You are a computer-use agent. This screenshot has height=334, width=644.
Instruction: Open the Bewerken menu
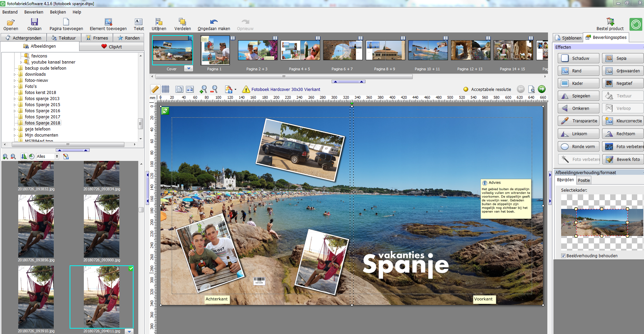[x=33, y=12]
